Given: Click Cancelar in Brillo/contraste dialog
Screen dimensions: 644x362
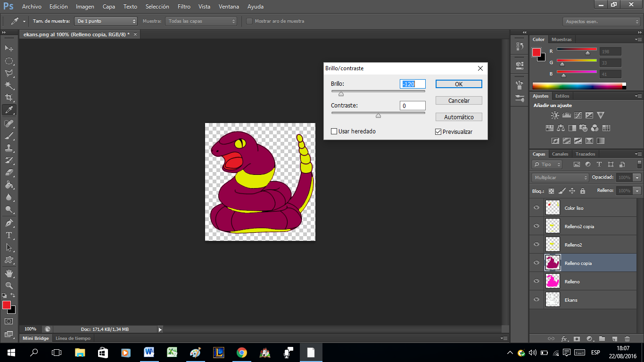Looking at the screenshot, I should click(459, 100).
